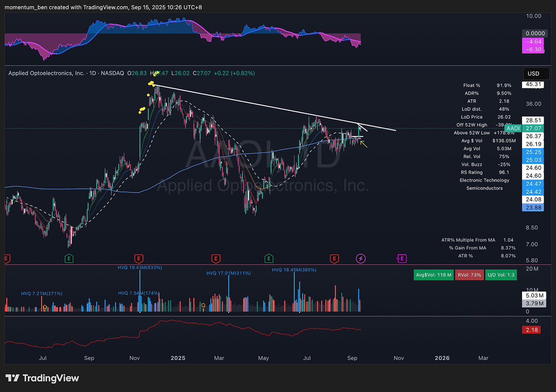Click the 0.0000 oscillator zero label
Image resolution: width=556 pixels, height=392 pixels.
coord(535,34)
